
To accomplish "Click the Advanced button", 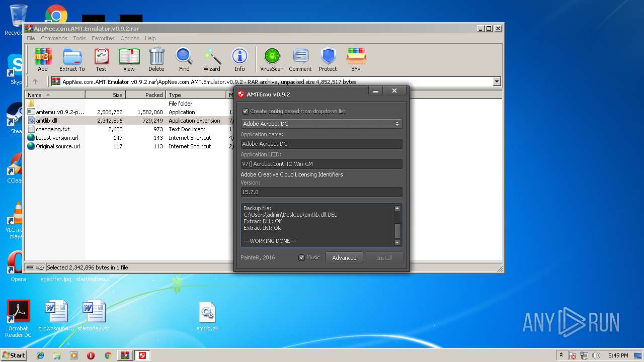I will (x=345, y=257).
